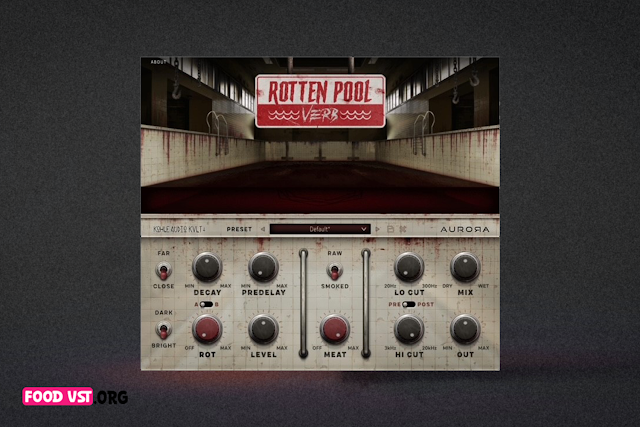Click the LO CUT knob
This screenshot has height=427, width=640.
(x=409, y=267)
